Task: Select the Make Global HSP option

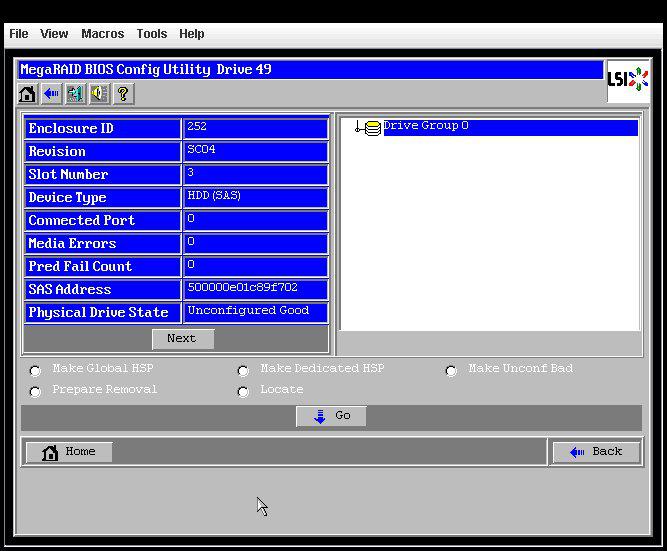Action: click(36, 371)
